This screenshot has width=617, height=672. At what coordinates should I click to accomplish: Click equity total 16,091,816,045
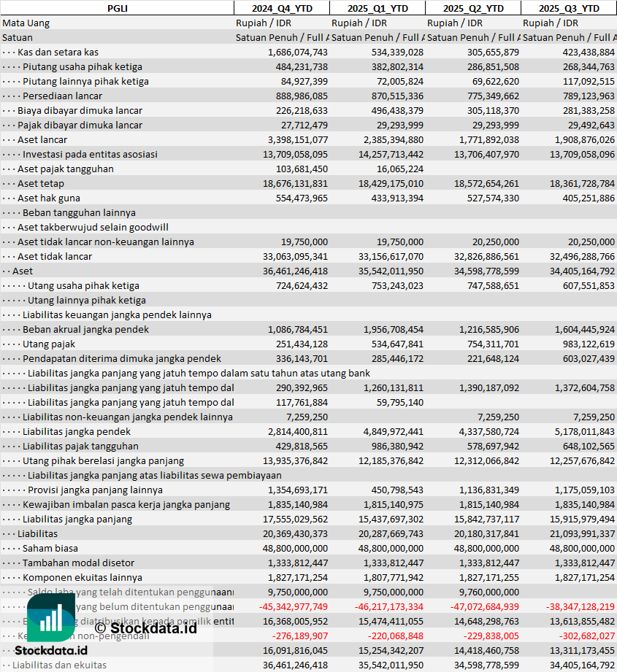296,649
